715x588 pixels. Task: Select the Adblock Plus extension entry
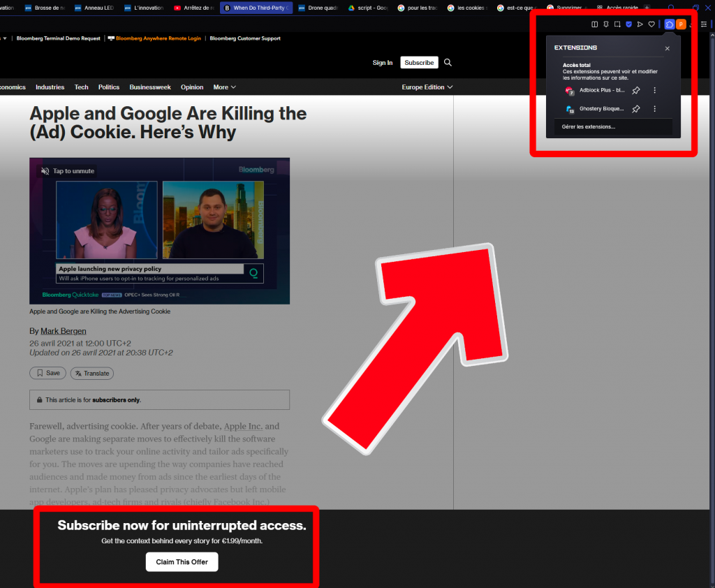tap(602, 90)
